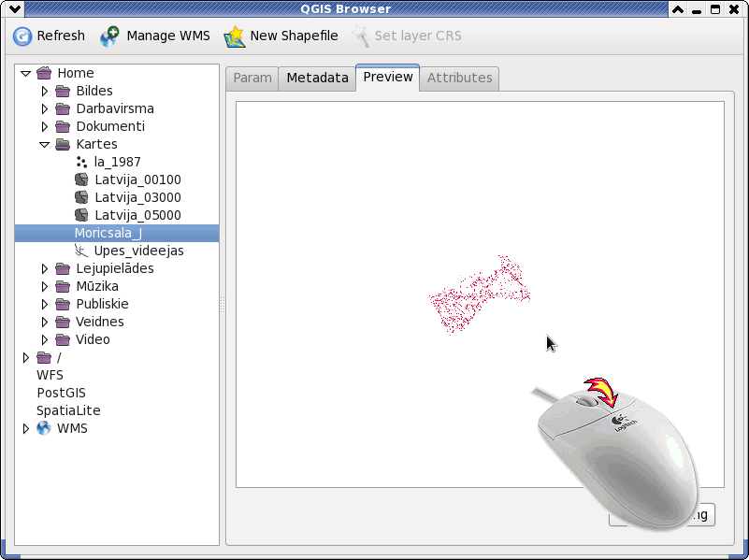Expand the Video folder

click(x=45, y=339)
